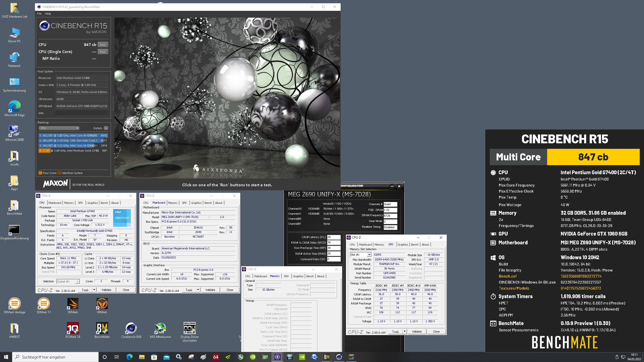Screen dimensions: 644x362
Task: Open the Tools dropdown arrow in the CPU-Z SPD window
Action: tap(405, 332)
